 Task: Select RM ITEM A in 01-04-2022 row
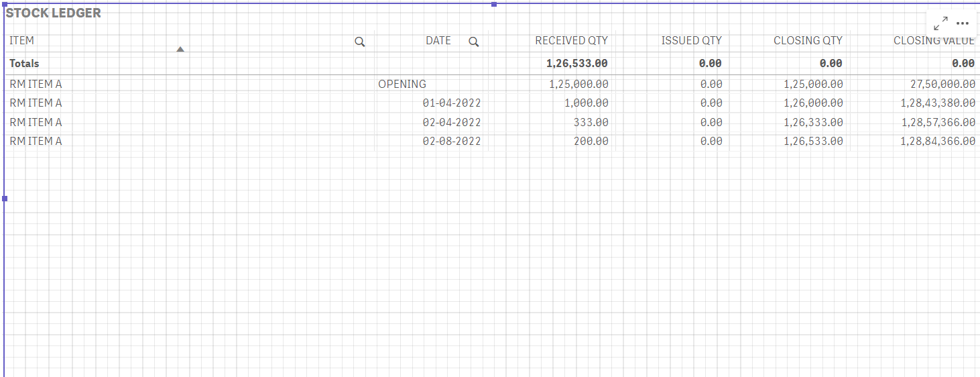tap(36, 103)
